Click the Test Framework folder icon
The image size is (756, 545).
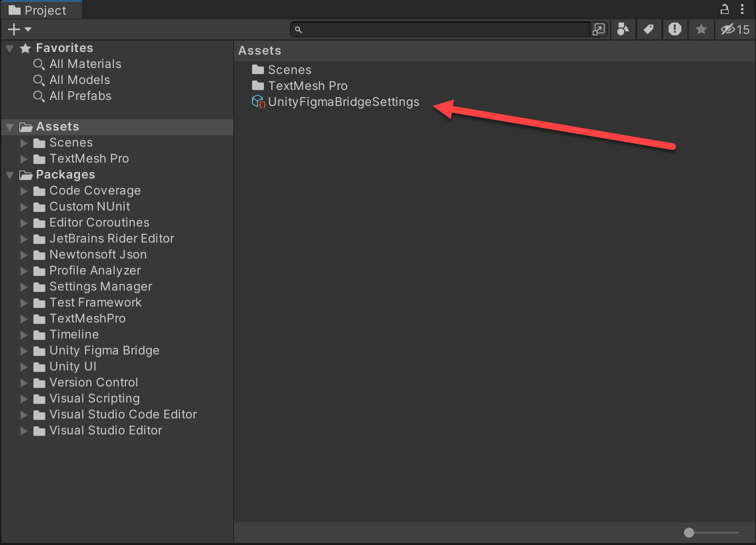39,302
